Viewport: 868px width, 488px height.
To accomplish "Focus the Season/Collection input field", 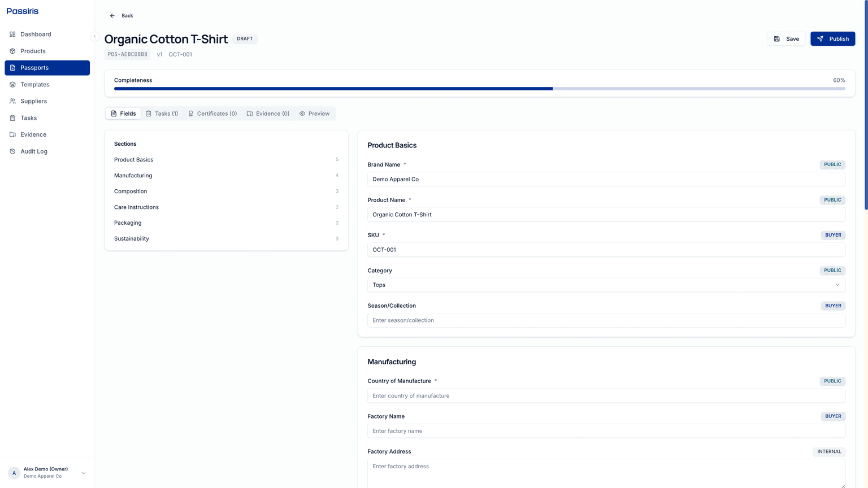I will pyautogui.click(x=606, y=320).
